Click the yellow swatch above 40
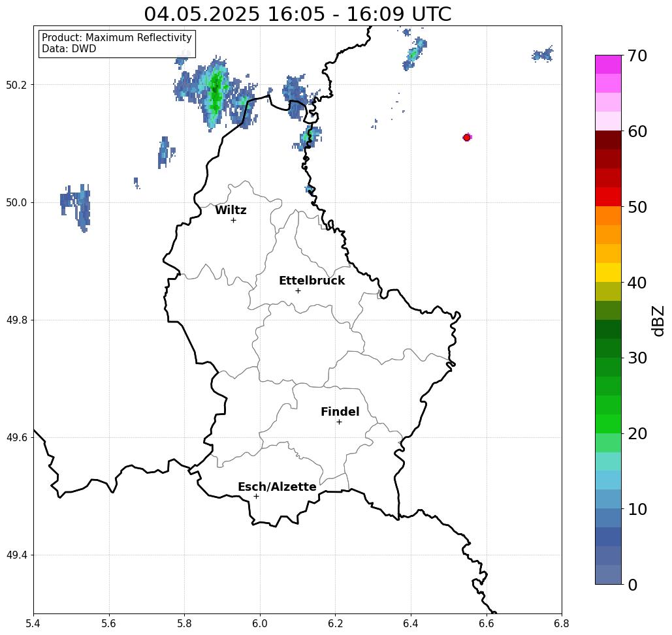Image resolution: width=672 pixels, height=635 pixels. tap(608, 272)
